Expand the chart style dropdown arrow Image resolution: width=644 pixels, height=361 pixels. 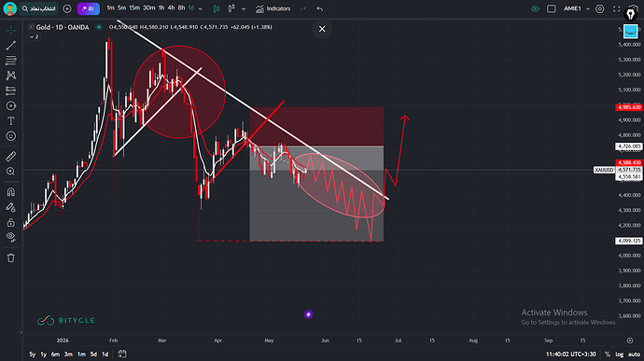tap(244, 8)
